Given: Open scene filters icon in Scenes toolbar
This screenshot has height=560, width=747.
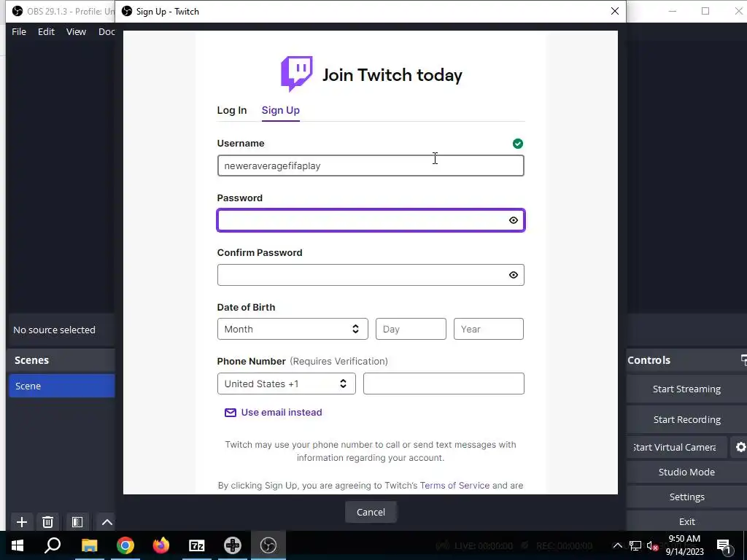Looking at the screenshot, I should [x=77, y=522].
